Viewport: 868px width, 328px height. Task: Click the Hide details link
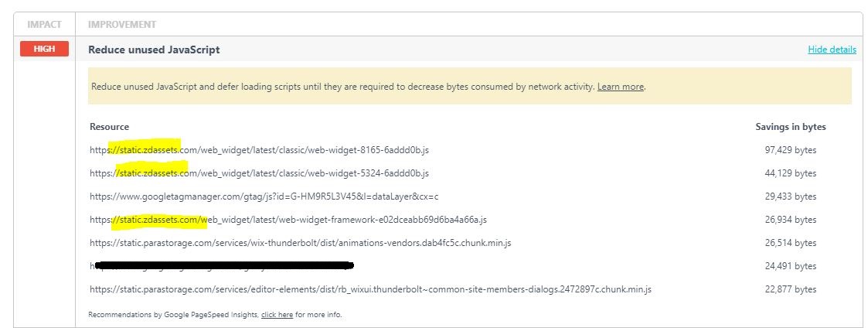tap(832, 50)
